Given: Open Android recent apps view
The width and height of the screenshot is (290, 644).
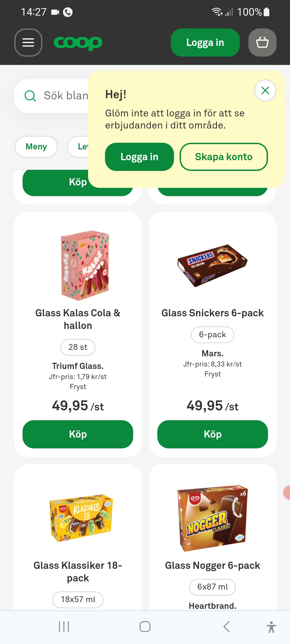Looking at the screenshot, I should [64, 627].
